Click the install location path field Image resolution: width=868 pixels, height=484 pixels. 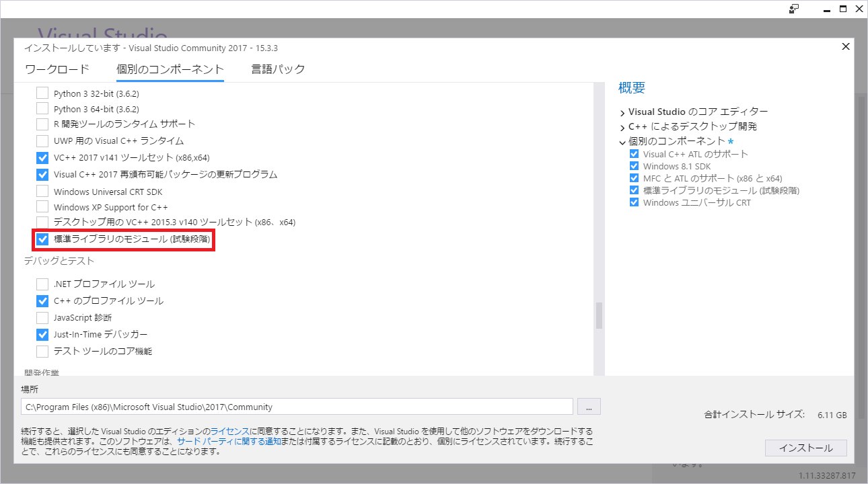(x=297, y=407)
